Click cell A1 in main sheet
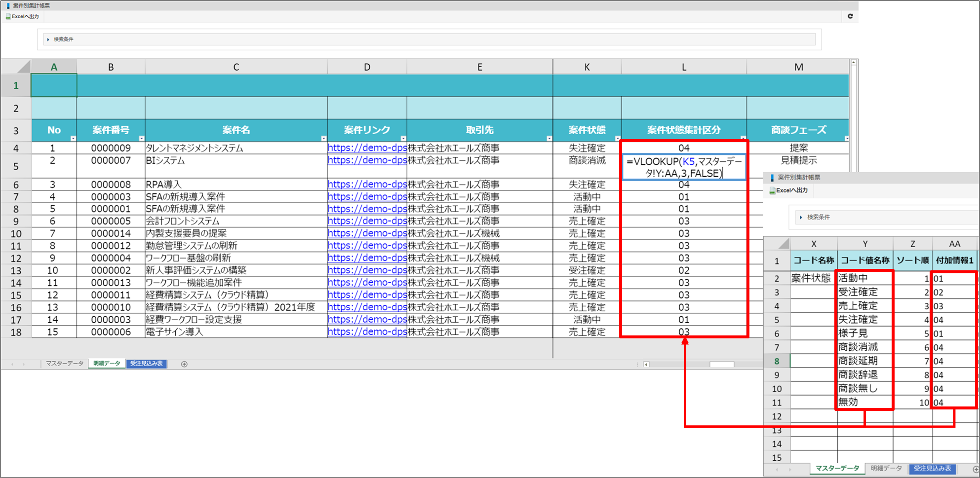This screenshot has width=980, height=478. pyautogui.click(x=54, y=85)
